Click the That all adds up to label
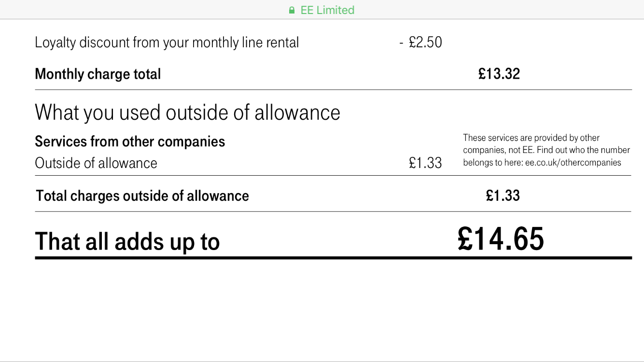Viewport: 644px width, 362px height. [x=127, y=241]
